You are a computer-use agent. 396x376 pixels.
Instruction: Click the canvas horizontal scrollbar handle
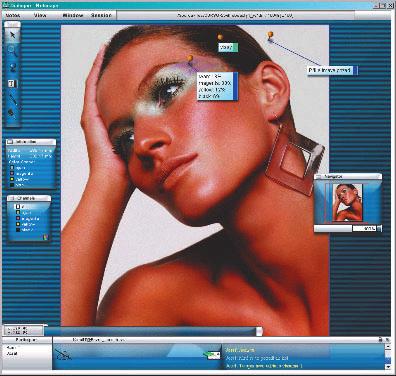pos(259,331)
